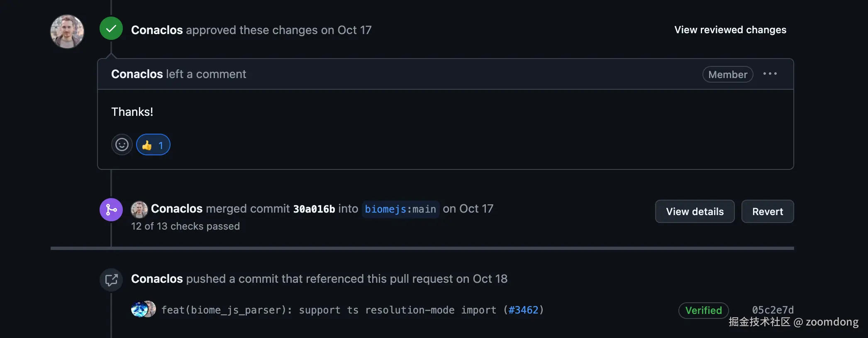Open the biomejs:main branch link
The width and height of the screenshot is (868, 338).
point(400,209)
